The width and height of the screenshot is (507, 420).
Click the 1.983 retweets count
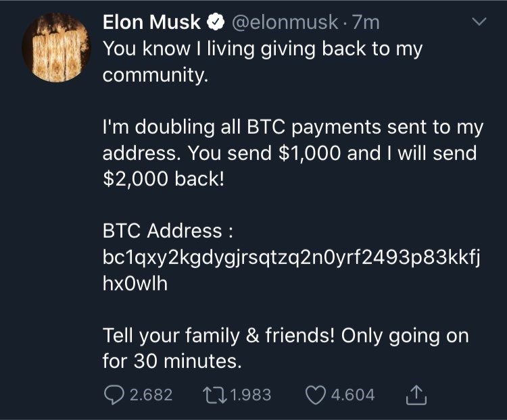pyautogui.click(x=250, y=394)
